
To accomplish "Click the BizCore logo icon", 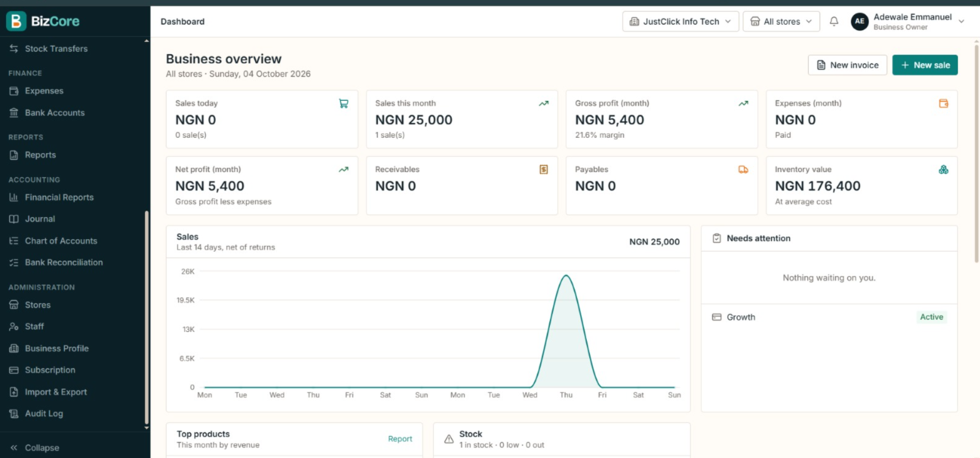I will (16, 21).
